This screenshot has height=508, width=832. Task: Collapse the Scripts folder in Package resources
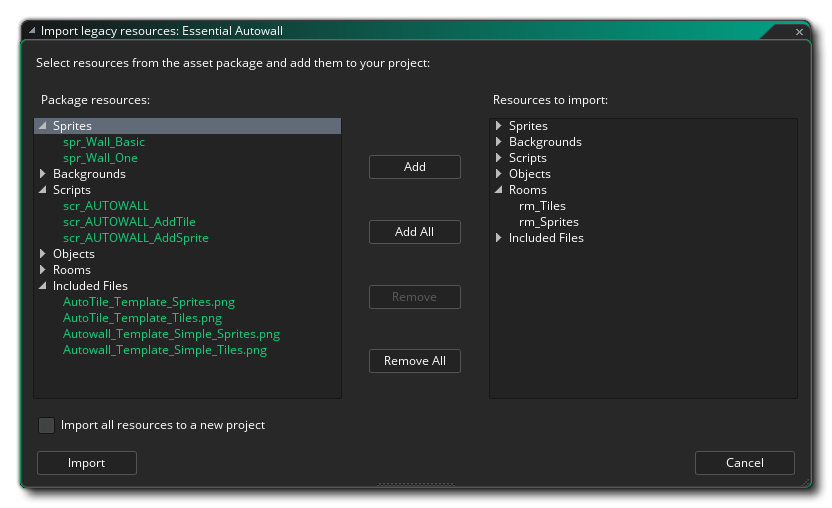click(x=42, y=190)
